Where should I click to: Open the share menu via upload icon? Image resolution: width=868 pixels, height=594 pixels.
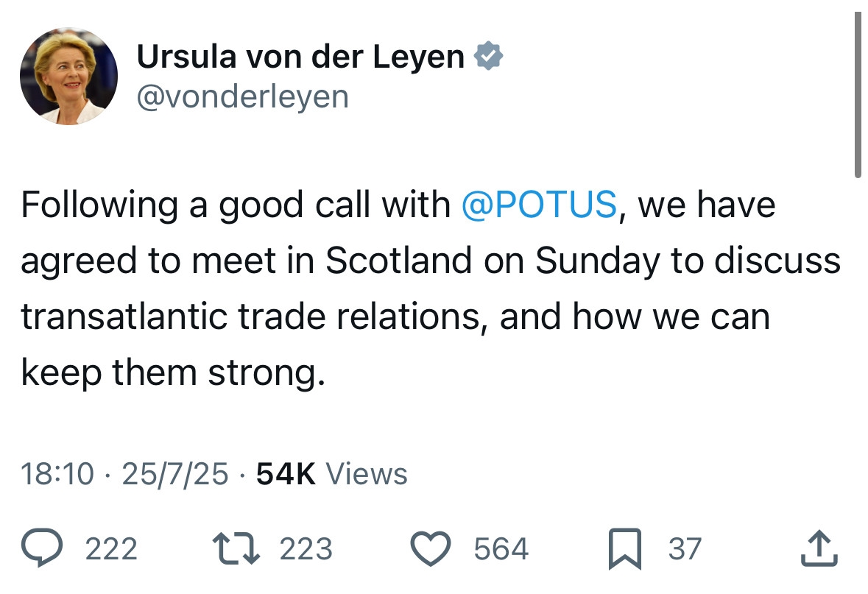(821, 548)
